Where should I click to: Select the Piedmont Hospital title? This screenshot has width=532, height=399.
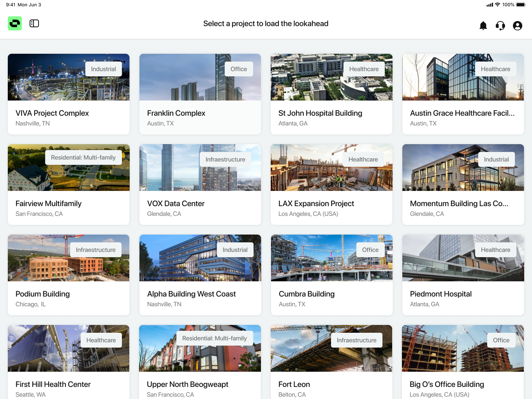(441, 294)
